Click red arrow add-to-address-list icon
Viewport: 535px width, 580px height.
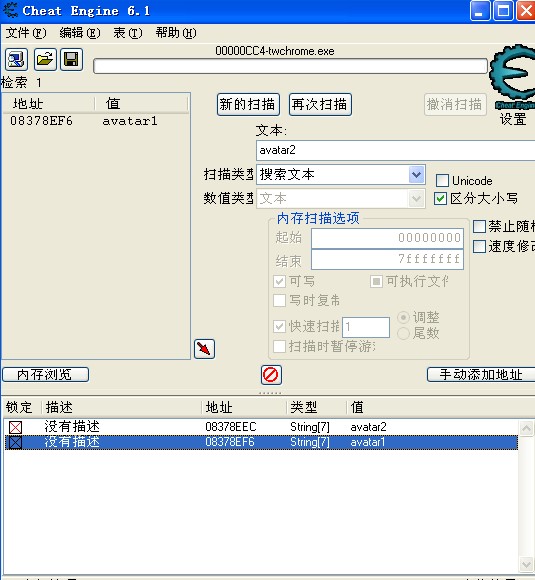pos(204,349)
